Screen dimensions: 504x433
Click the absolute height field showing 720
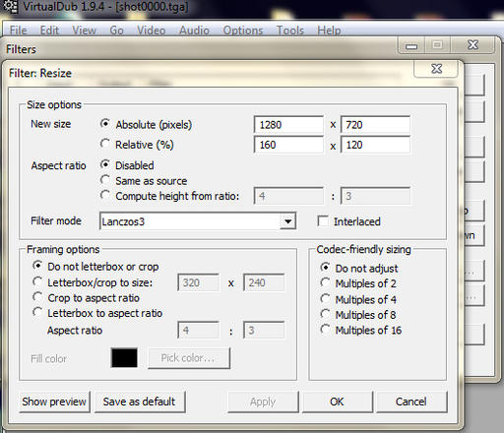(375, 125)
